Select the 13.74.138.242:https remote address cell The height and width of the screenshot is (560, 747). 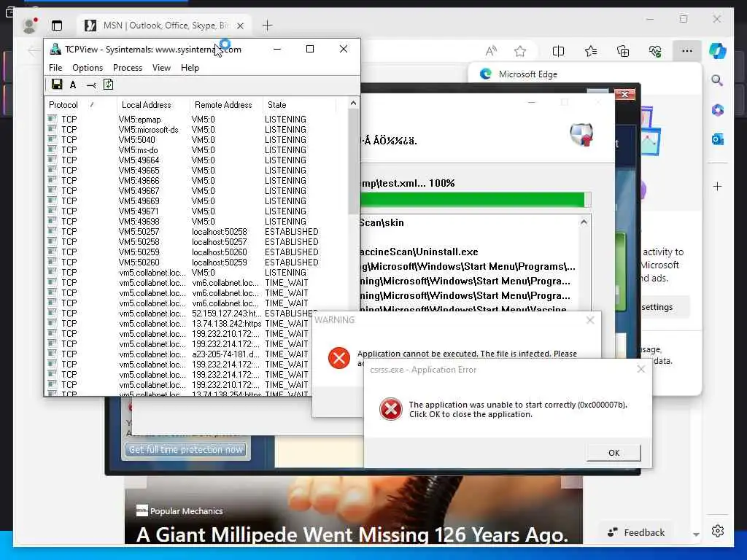click(x=227, y=323)
